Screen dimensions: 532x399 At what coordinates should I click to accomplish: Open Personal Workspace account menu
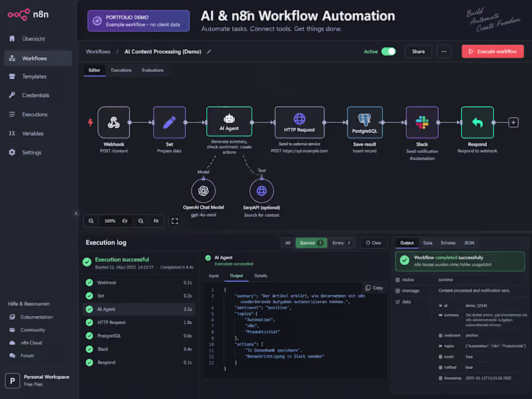[x=38, y=380]
